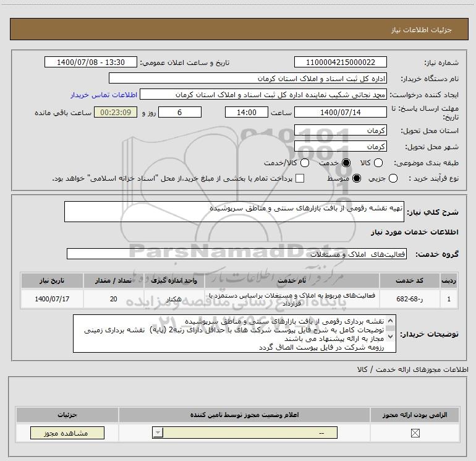This screenshot has width=476, height=461.
Task: Click the request creator name field
Action: [263, 95]
